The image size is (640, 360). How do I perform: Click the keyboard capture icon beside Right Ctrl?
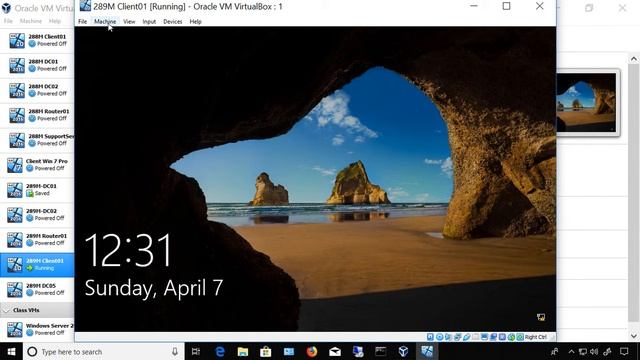(x=520, y=337)
